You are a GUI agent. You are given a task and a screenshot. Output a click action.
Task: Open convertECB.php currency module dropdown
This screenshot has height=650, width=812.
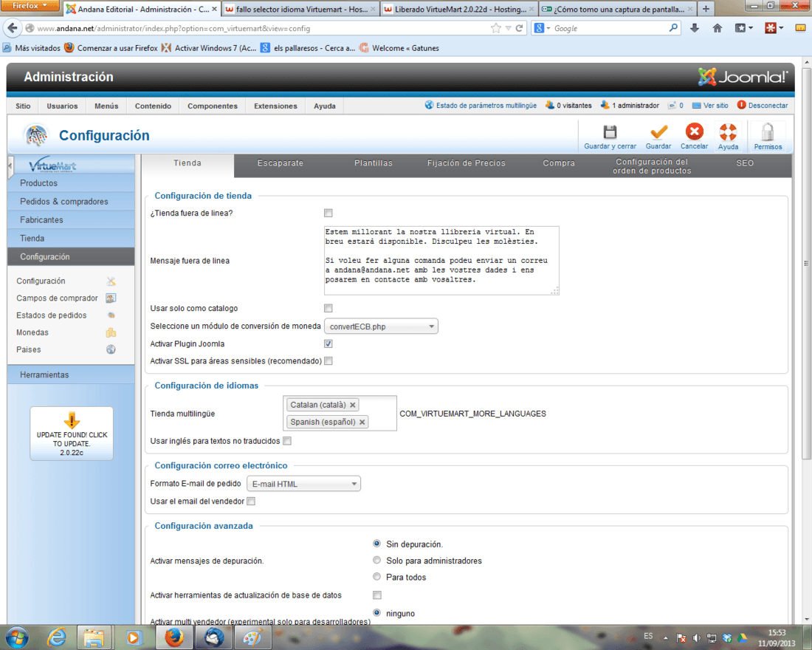(381, 326)
